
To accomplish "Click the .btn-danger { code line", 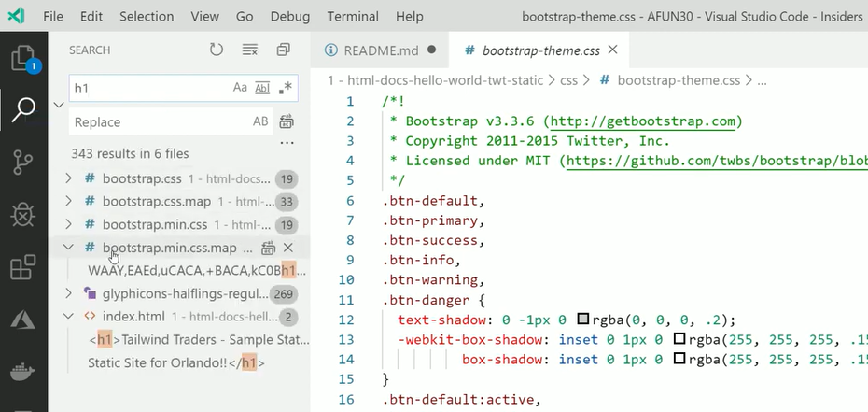I will [433, 300].
